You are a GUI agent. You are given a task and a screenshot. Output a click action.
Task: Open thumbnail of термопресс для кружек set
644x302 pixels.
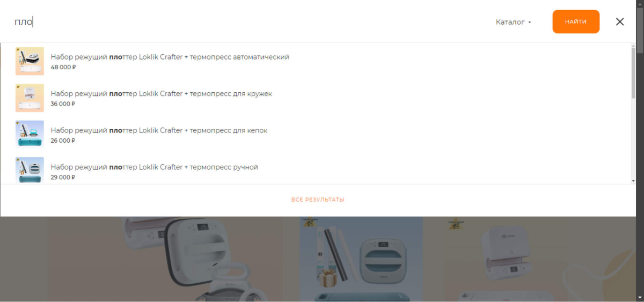[x=30, y=98]
